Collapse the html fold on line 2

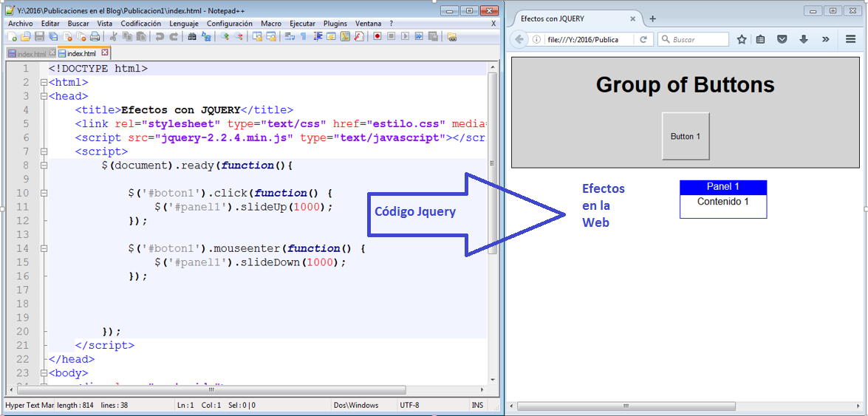44,83
